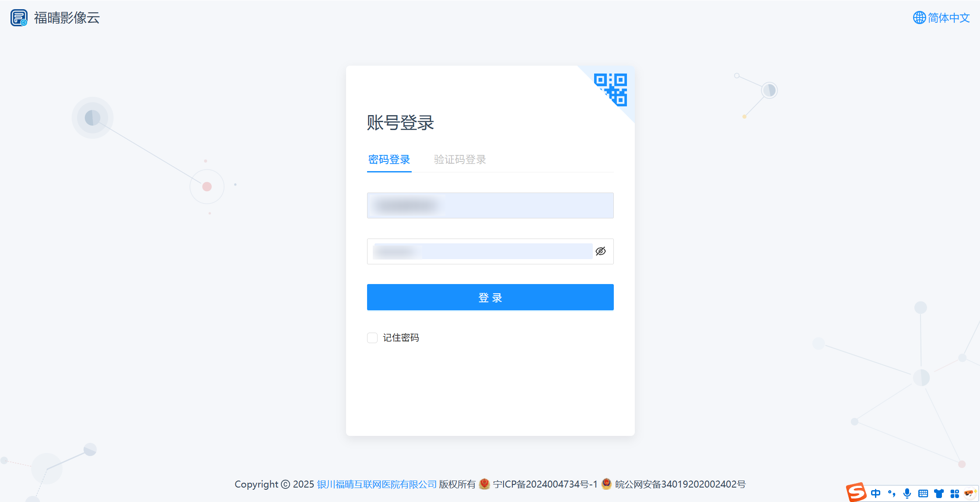Toggle password visibility eye icon
Screen dimensions: 980x502
pos(601,251)
